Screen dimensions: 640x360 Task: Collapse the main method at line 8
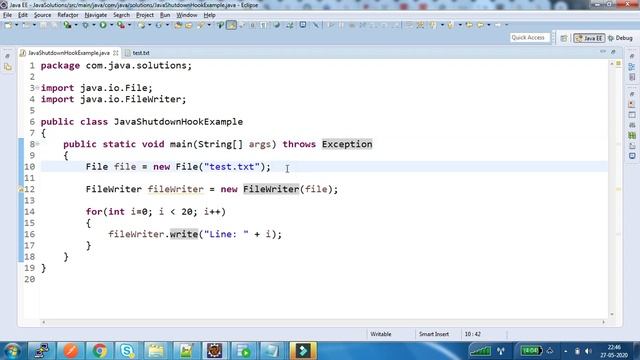[x=37, y=144]
